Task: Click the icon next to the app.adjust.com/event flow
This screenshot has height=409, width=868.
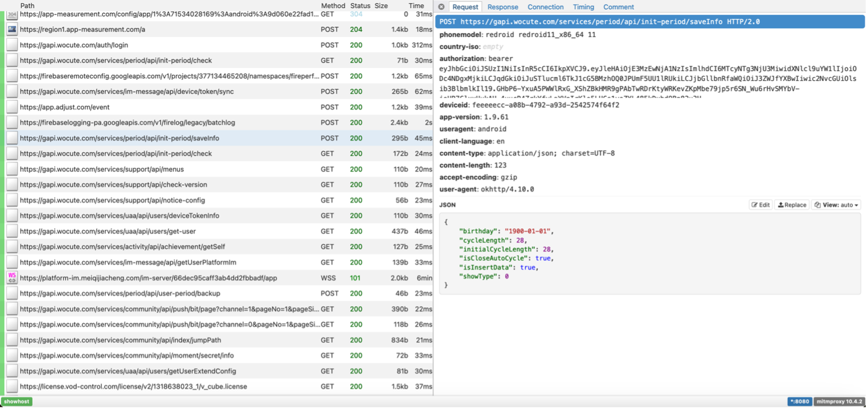Action: [x=12, y=107]
